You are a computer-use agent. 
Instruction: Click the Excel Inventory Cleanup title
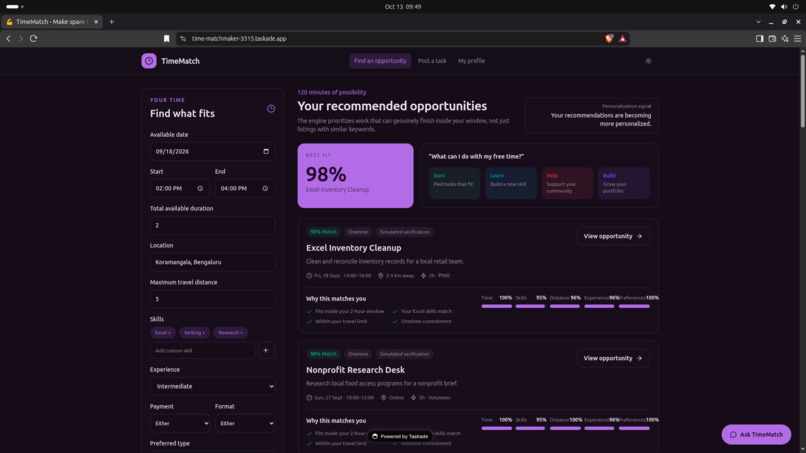coord(354,248)
